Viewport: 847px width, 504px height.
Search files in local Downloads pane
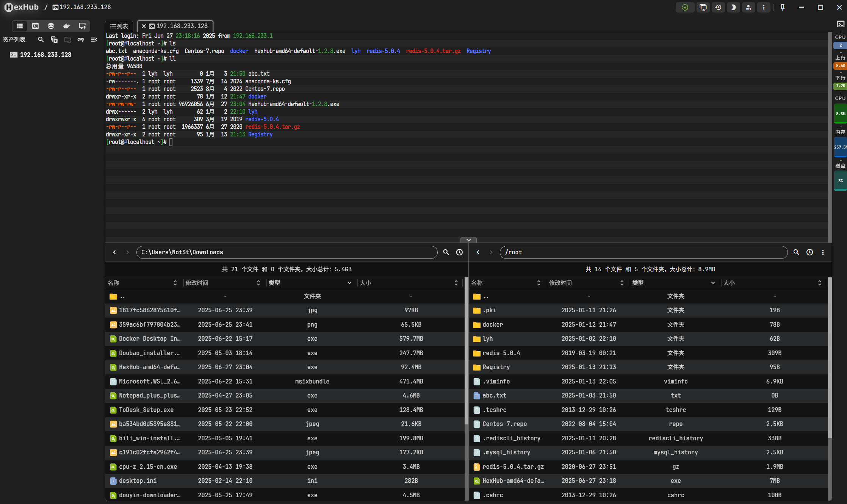(x=446, y=252)
